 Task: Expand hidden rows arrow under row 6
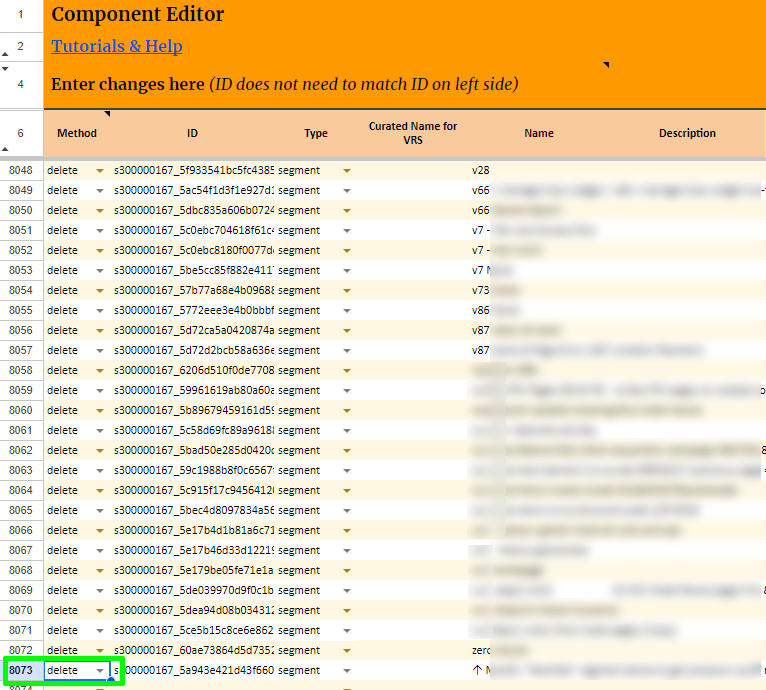pyautogui.click(x=5, y=149)
